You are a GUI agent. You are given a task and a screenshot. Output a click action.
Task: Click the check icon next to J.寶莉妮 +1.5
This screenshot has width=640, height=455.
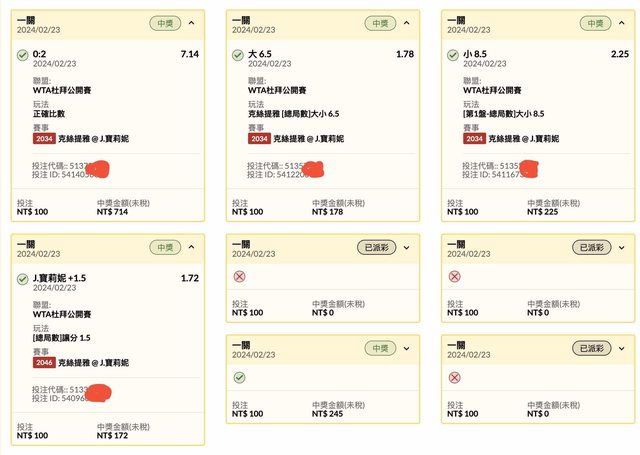[22, 278]
